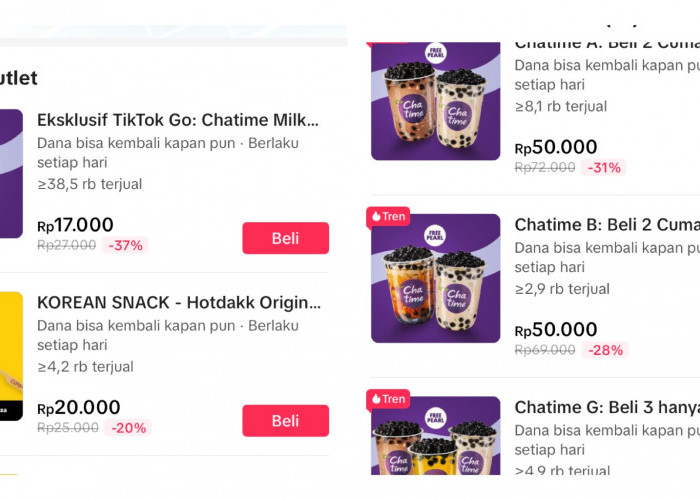Viewport: 700px width, 500px height.
Task: Open Chatime G: Beli 3 listing title
Action: 606,407
